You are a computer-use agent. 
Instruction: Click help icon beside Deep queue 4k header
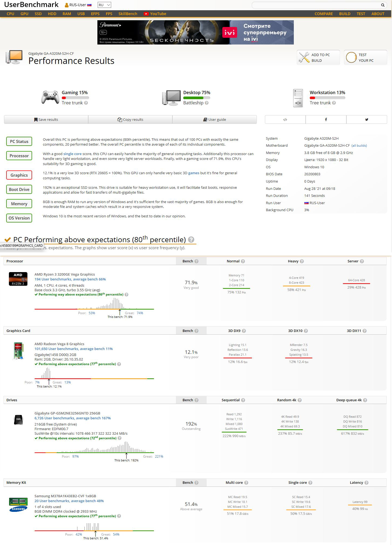tap(365, 400)
